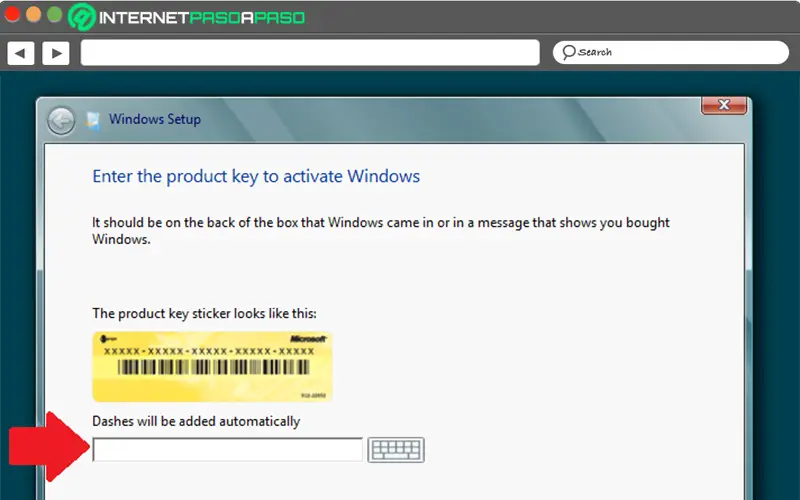Open the on-screen keyboard button
800x500 pixels.
point(396,450)
